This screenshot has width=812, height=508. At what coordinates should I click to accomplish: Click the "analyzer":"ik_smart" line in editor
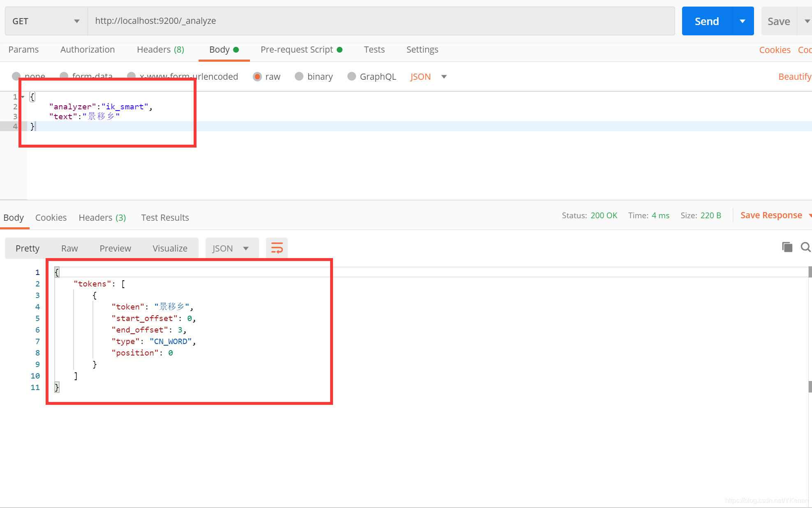pyautogui.click(x=101, y=107)
